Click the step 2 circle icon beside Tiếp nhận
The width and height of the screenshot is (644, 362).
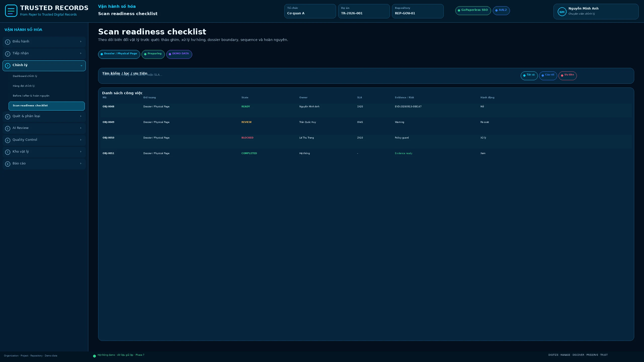tap(8, 54)
